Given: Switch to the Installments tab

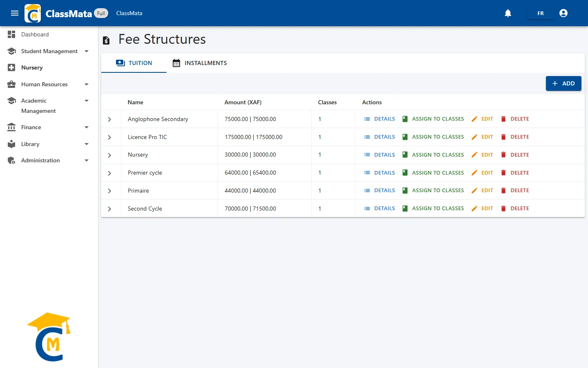Looking at the screenshot, I should [x=199, y=63].
